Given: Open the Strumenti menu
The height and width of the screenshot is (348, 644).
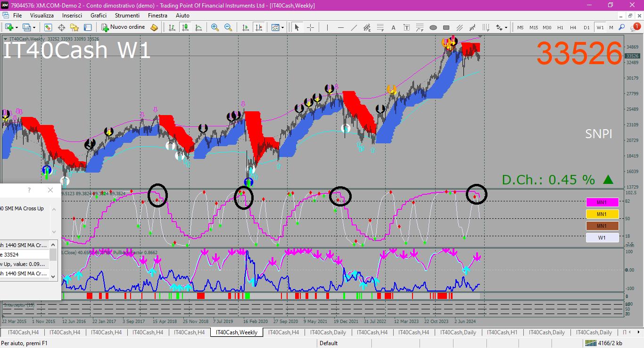Looking at the screenshot, I should (127, 16).
